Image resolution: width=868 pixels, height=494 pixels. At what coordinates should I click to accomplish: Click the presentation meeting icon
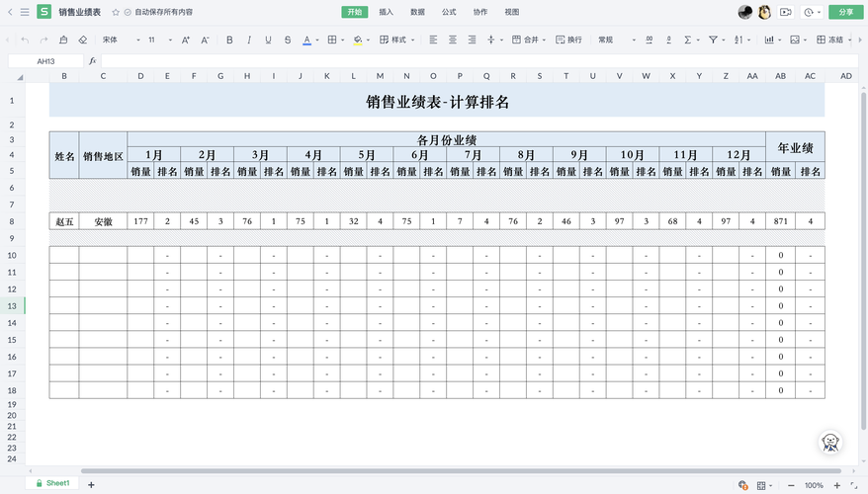click(x=785, y=12)
